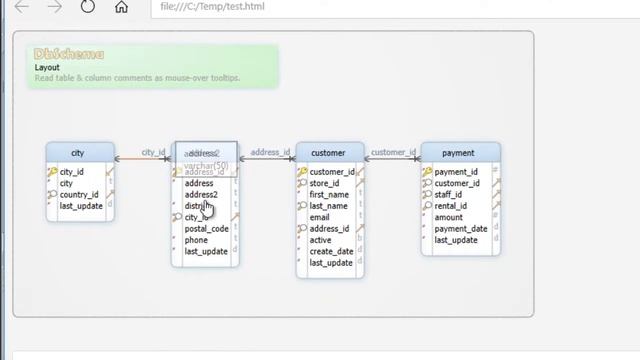
Task: Click the foreign key arrow next to rental_id
Action: (x=496, y=206)
